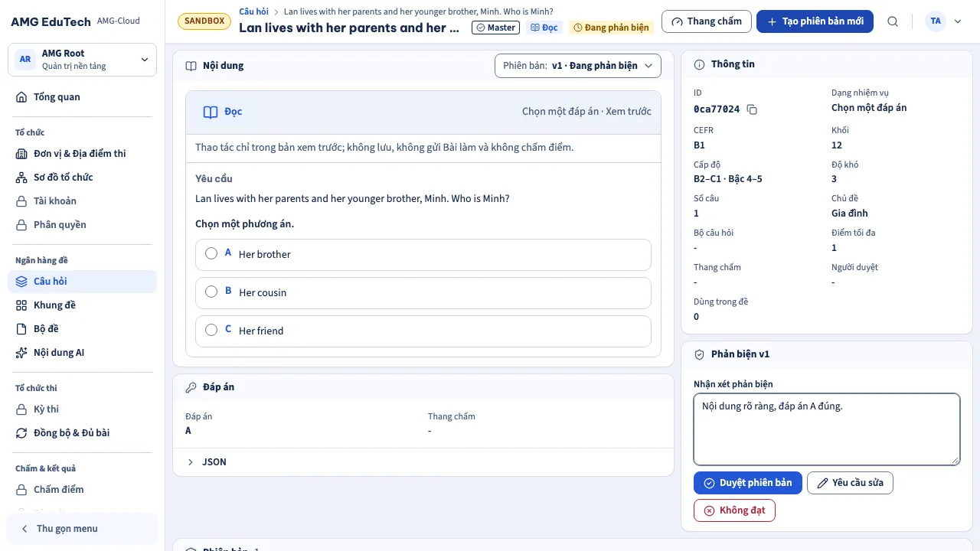Open Tổng quan from the sidebar
This screenshot has height=551, width=980.
[82, 97]
